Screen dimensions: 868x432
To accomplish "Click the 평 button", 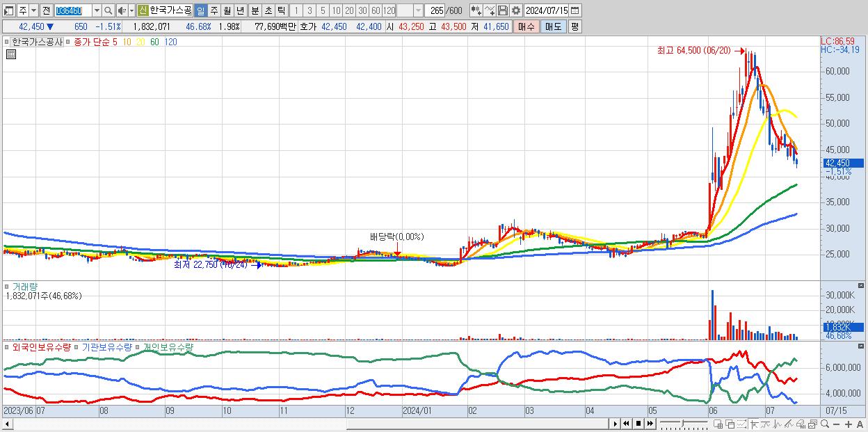I will click(x=574, y=26).
